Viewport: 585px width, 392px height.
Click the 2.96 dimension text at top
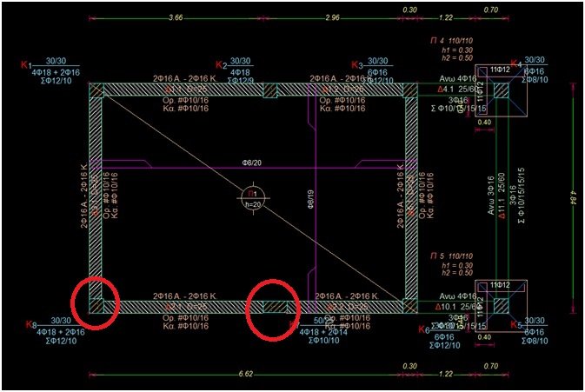pyautogui.click(x=331, y=17)
